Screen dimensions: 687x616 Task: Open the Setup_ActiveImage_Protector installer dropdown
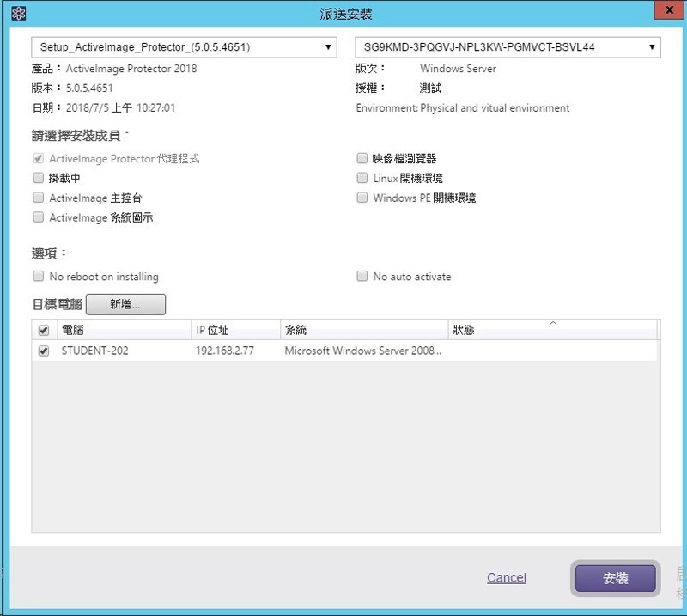(184, 47)
